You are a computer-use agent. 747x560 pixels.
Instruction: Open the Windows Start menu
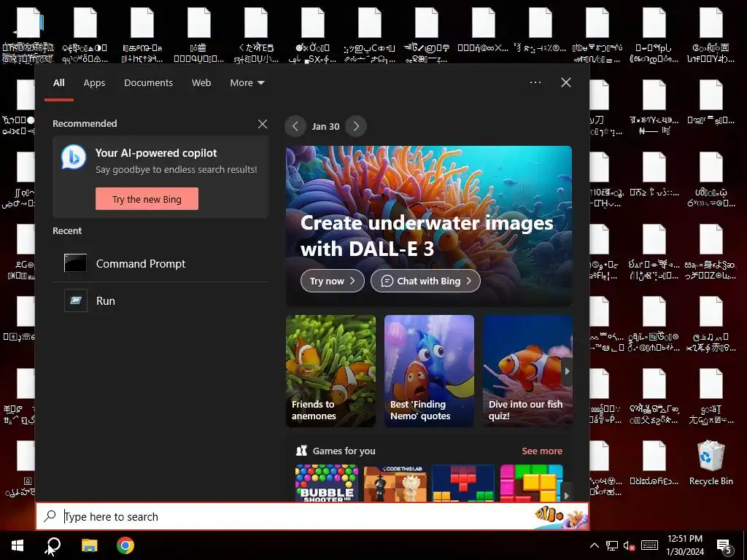point(18,545)
